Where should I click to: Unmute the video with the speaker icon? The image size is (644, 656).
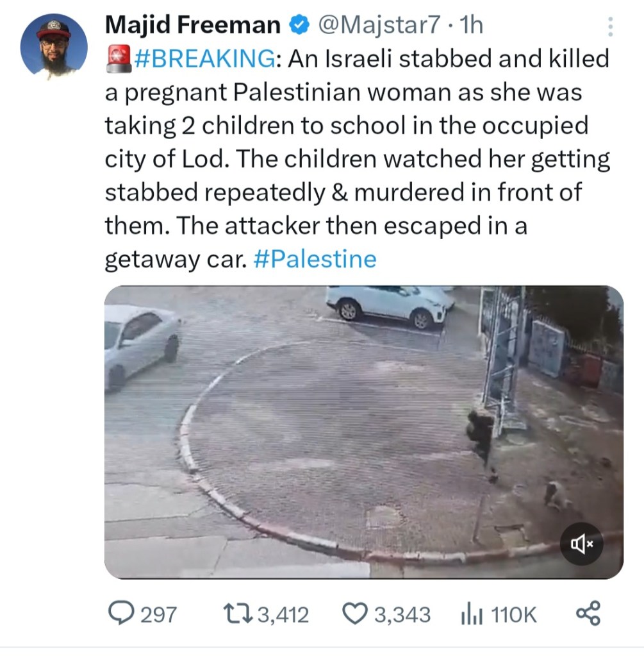582,544
